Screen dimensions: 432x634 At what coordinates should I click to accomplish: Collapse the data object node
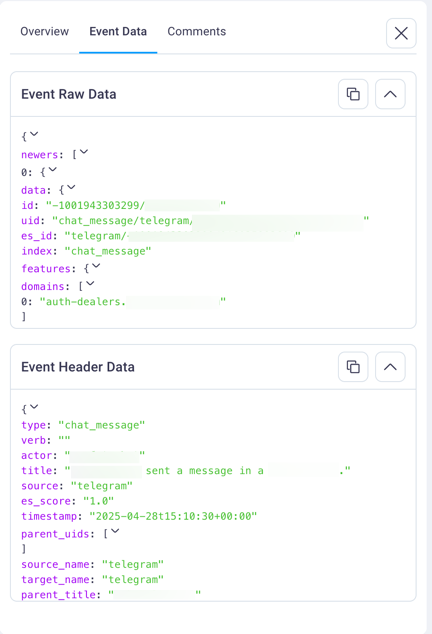pos(71,187)
